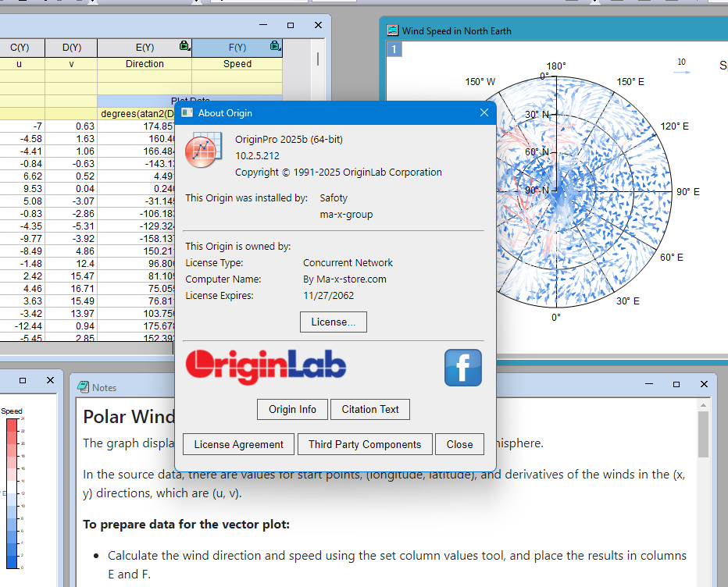This screenshot has height=587, width=728.
Task: Select the '60° E' graph axis label
Action: click(671, 257)
